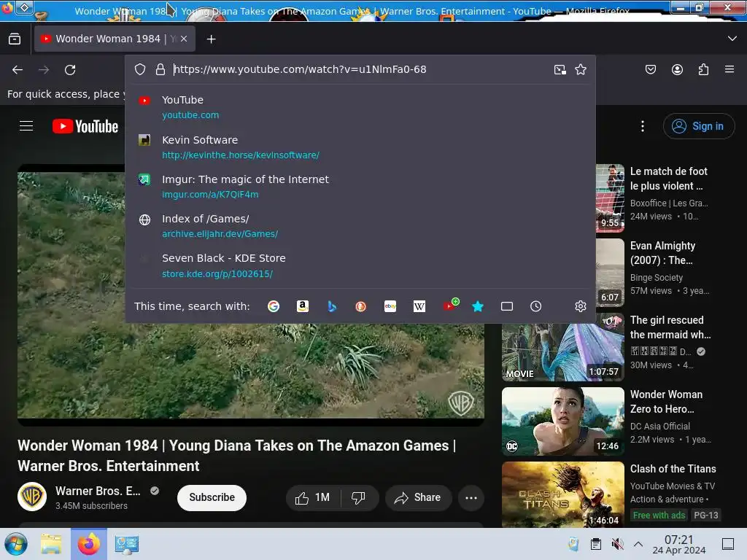Viewport: 747px width, 560px height.
Task: Click the Sign in button
Action: [698, 126]
